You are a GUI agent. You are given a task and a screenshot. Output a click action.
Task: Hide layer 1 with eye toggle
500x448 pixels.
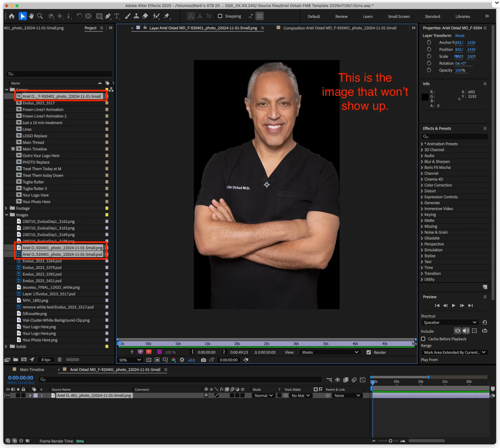point(8,395)
